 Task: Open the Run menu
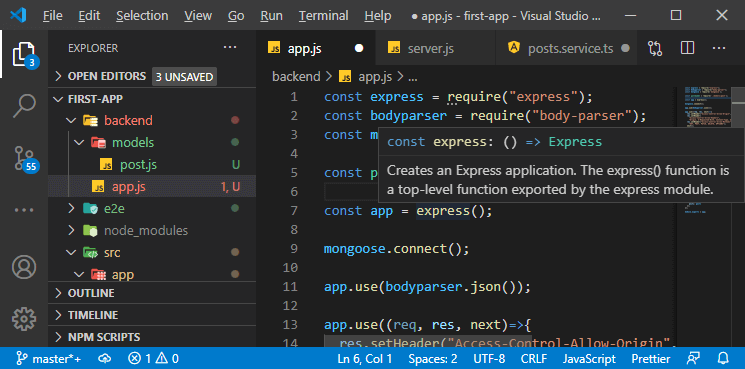(271, 16)
